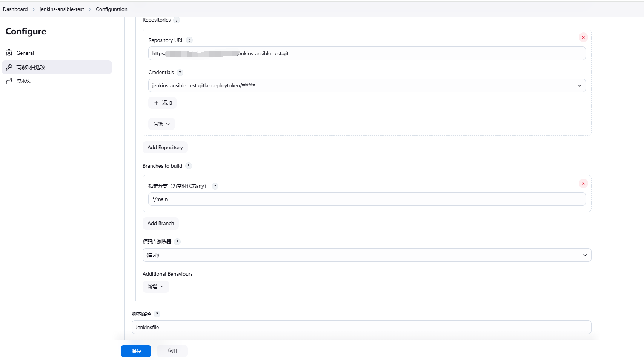This screenshot has width=644, height=360.
Task: Delete the branch specifier via red X
Action: coord(583,183)
